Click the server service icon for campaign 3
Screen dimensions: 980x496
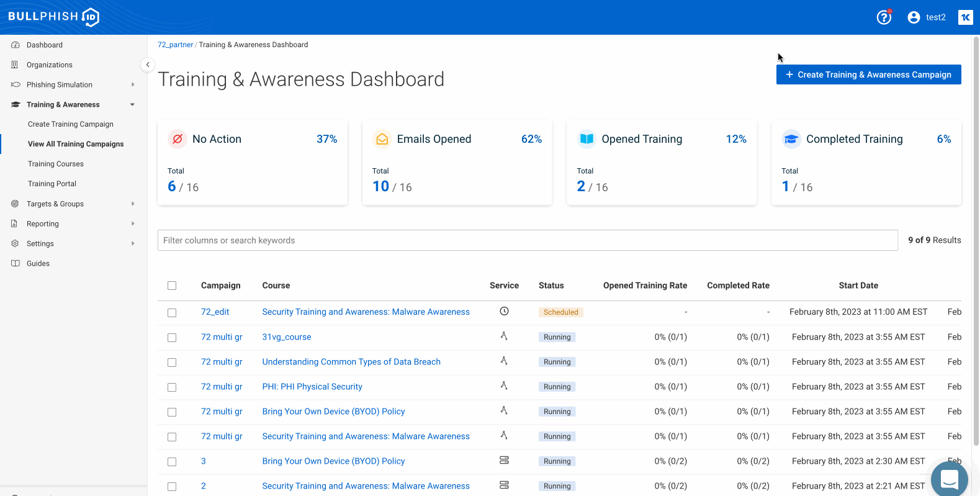pos(504,460)
